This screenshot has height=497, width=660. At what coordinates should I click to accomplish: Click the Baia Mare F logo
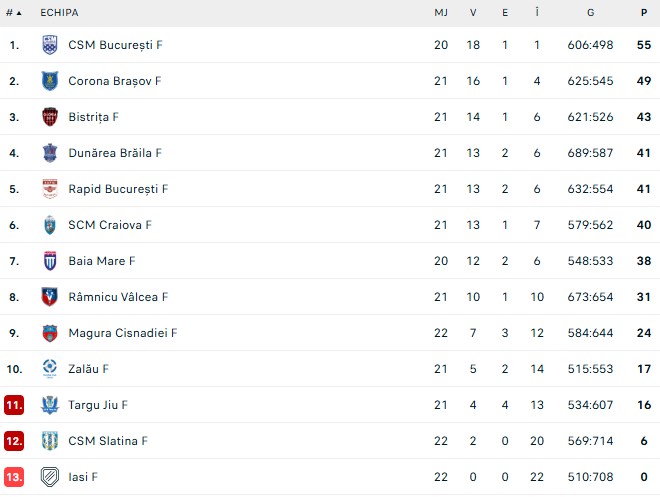(x=50, y=261)
